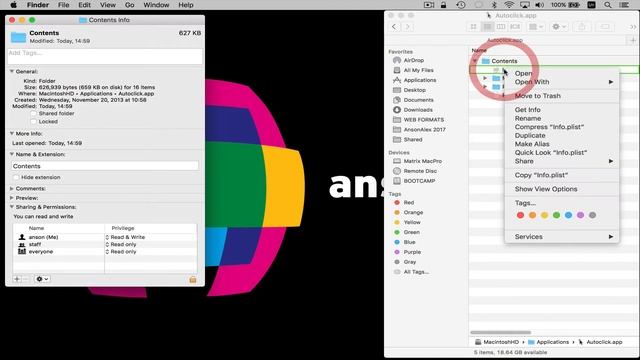Click the Contents folder icon in Info header
Screen dimensions: 640x360
pyautogui.click(x=18, y=37)
